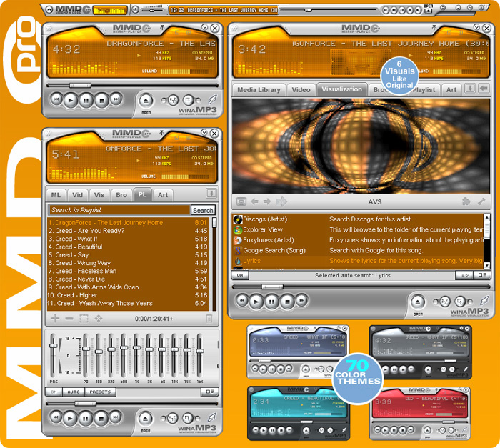This screenshot has height=448, width=500.
Task: Toggle the equalizer ON button
Action: [54, 392]
